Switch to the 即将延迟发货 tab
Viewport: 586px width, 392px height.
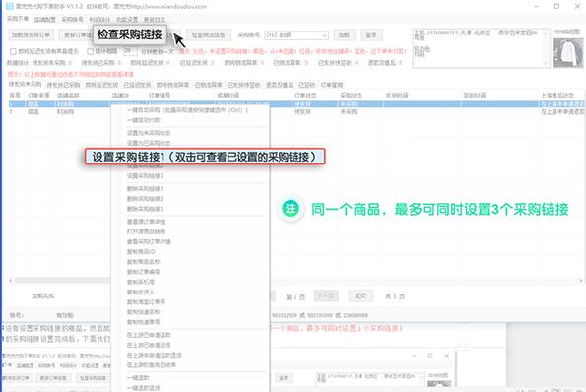[x=101, y=85]
